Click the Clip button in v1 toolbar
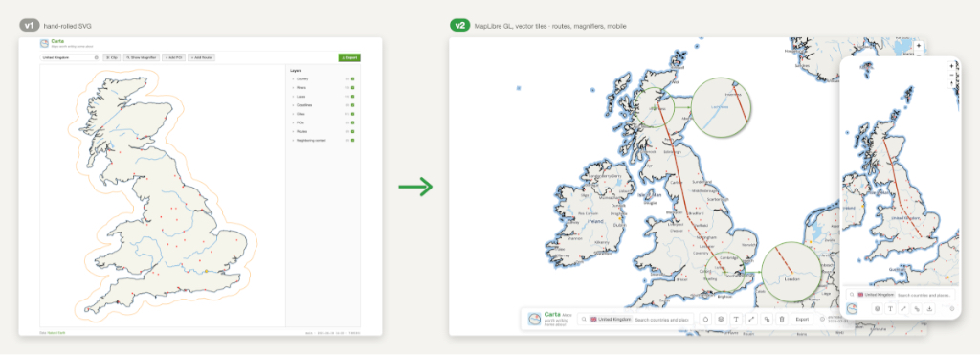980x355 pixels. pyautogui.click(x=111, y=57)
